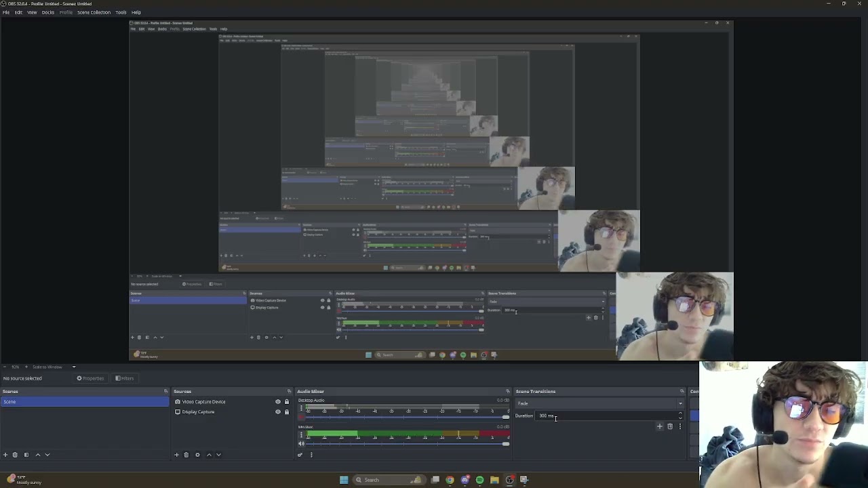
Task: Open advanced audio properties gears icon
Action: click(x=300, y=455)
